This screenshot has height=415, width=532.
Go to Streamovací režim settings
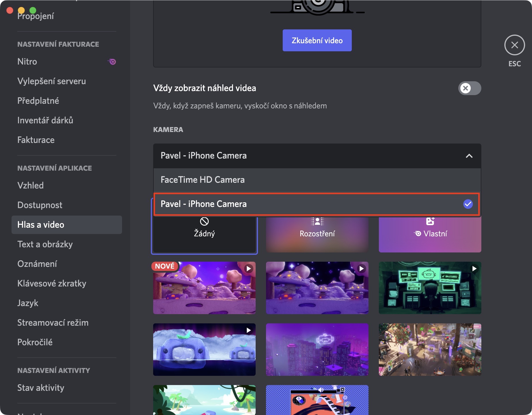click(x=53, y=323)
